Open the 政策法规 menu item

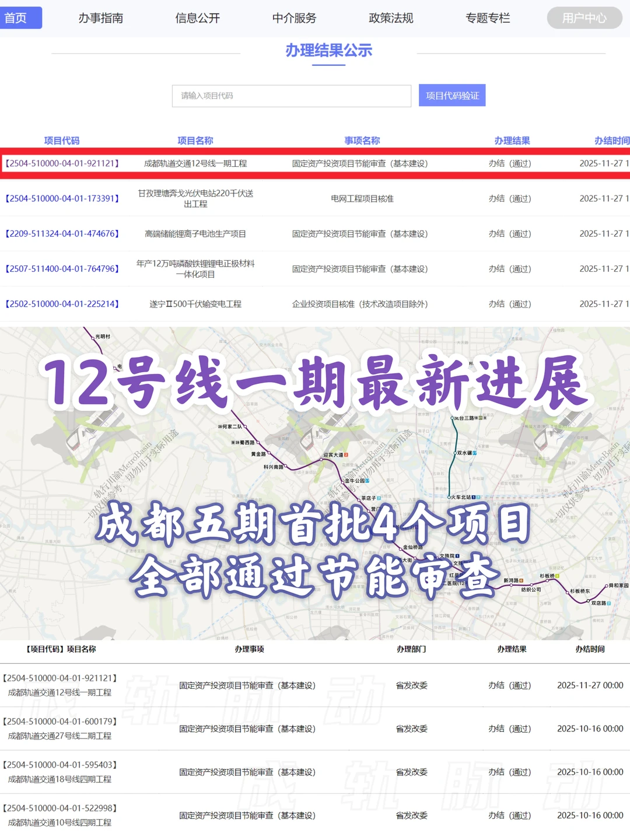(x=391, y=18)
